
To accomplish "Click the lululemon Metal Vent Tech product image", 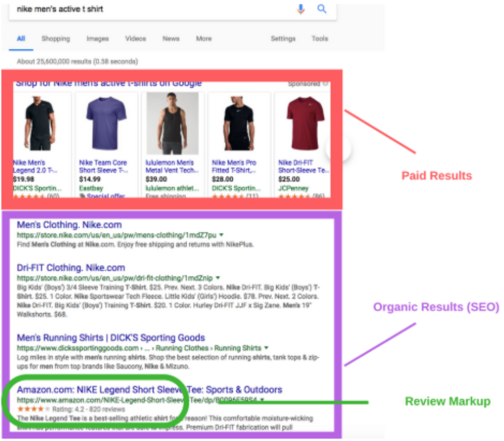I will coord(172,123).
